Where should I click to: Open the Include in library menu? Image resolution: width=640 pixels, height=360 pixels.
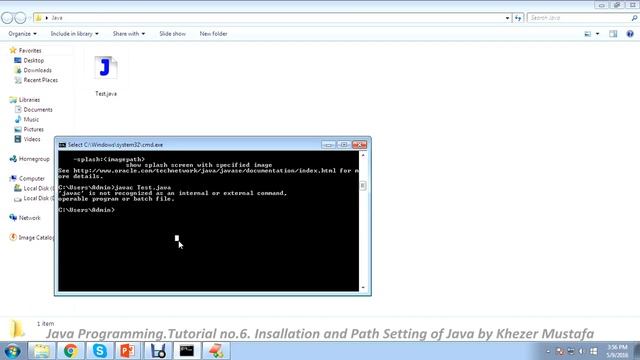[x=74, y=34]
